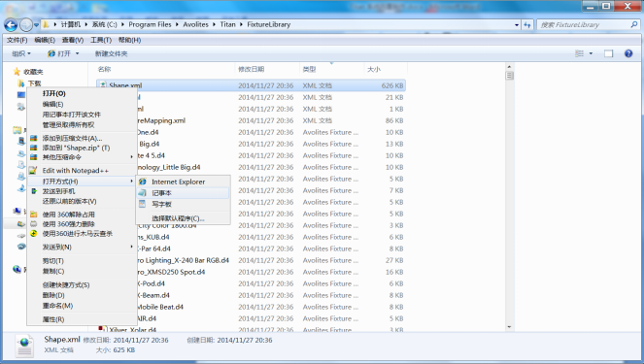Click the folder icon at the address bar start
Viewport: 644px width, 364px height.
(x=46, y=24)
